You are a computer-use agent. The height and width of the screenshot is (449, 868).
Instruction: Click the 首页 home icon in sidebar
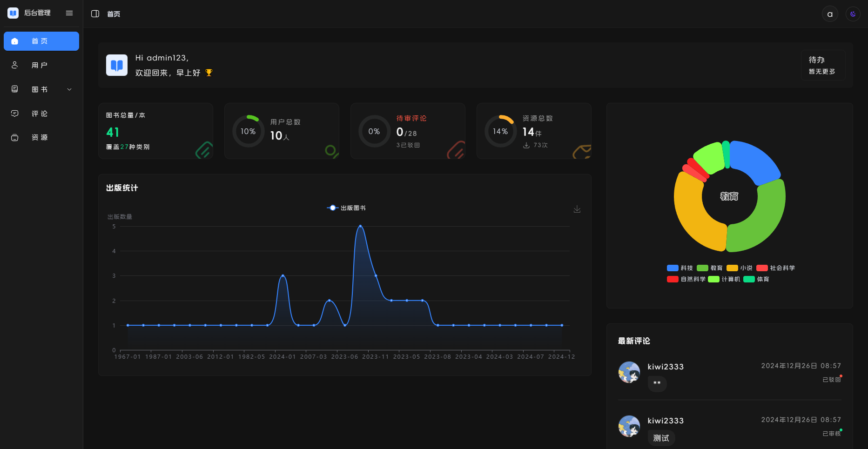point(15,41)
